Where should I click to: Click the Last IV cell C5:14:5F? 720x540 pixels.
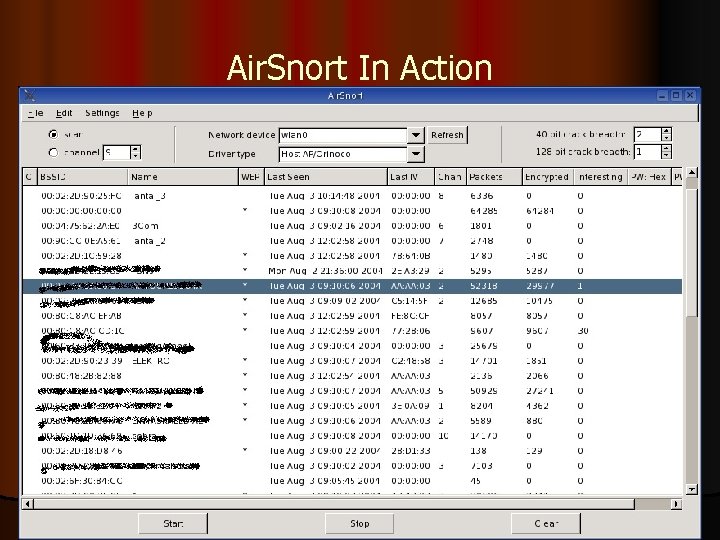410,301
